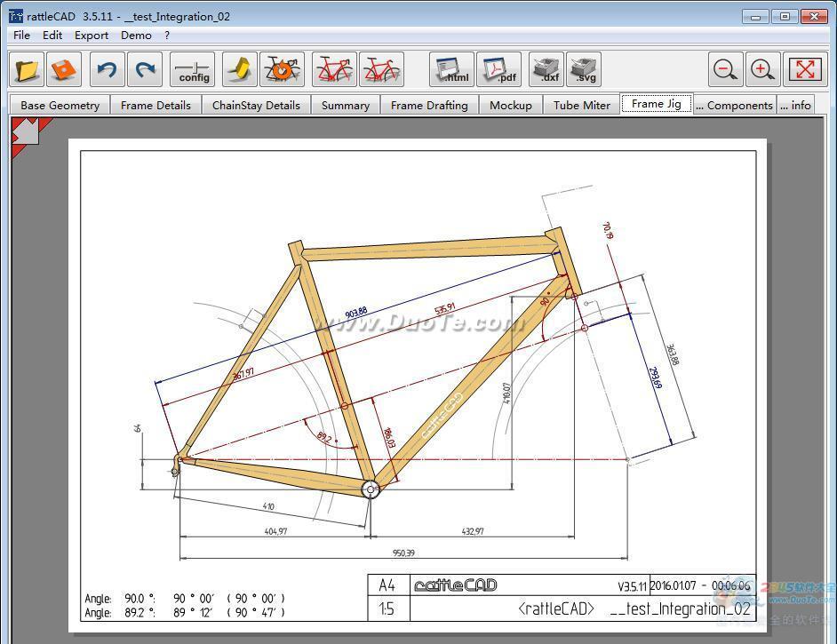Export drawing as .html

(x=451, y=69)
